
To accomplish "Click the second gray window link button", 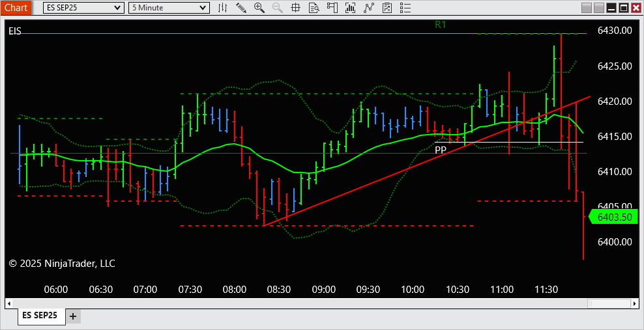I will coord(599,8).
